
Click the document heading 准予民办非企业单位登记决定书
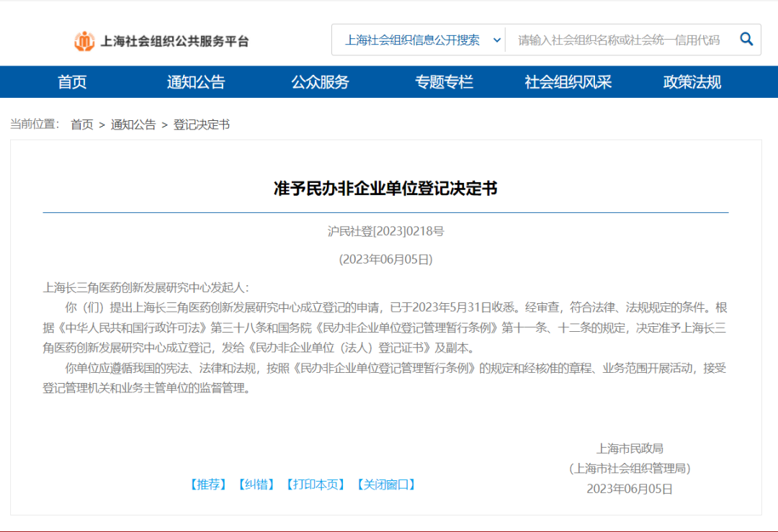[x=385, y=189]
